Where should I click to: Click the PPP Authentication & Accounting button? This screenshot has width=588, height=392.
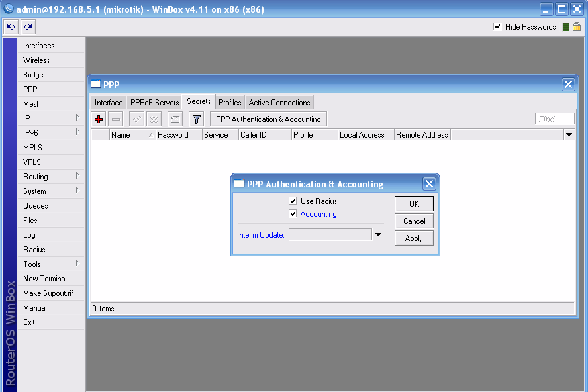(268, 119)
